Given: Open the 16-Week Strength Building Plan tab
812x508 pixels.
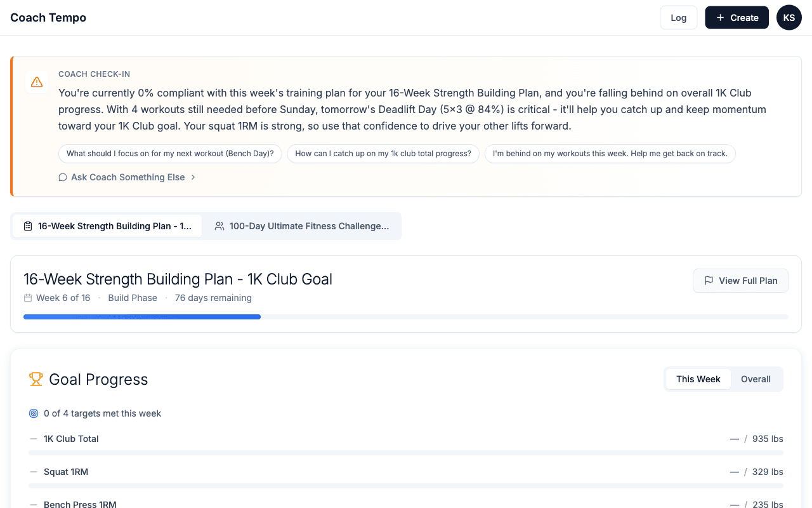Looking at the screenshot, I should pos(107,226).
